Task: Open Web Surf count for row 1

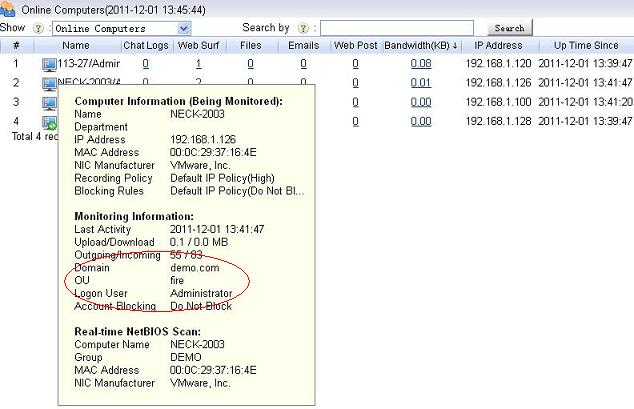Action: click(198, 64)
